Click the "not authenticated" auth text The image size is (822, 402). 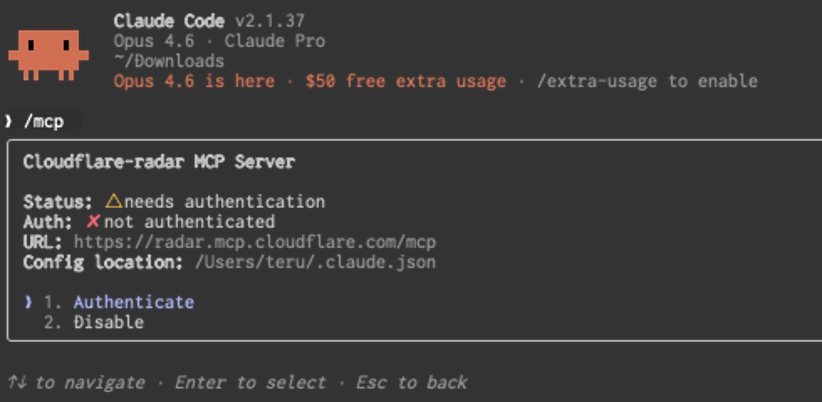(189, 221)
